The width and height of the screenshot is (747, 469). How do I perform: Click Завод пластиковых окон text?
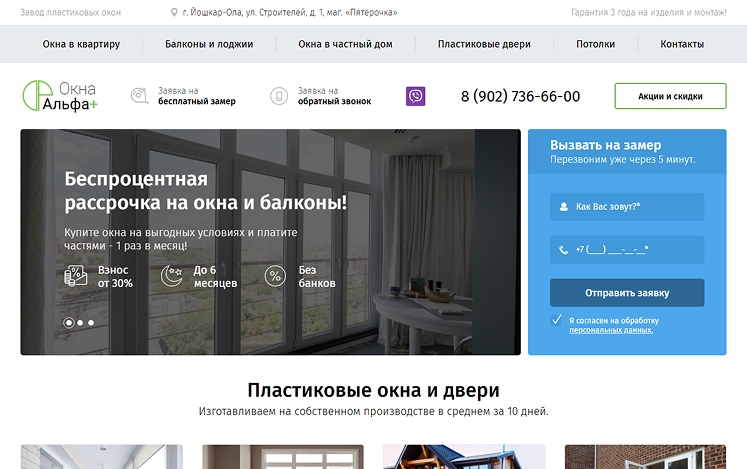pyautogui.click(x=71, y=12)
